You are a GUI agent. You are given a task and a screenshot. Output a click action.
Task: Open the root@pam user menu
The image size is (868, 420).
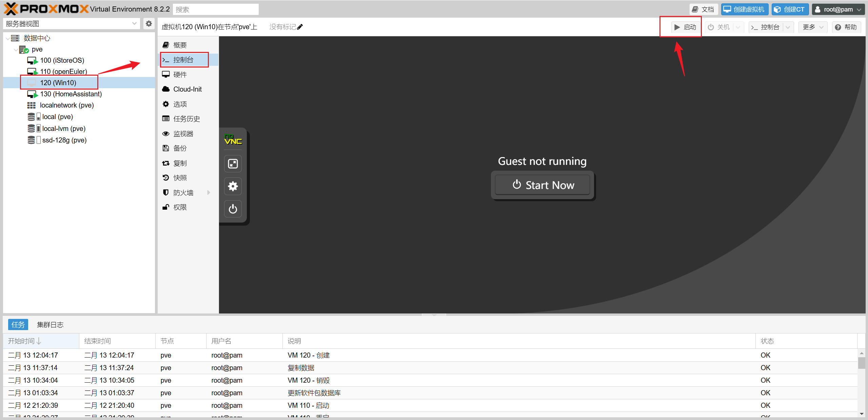pos(837,9)
